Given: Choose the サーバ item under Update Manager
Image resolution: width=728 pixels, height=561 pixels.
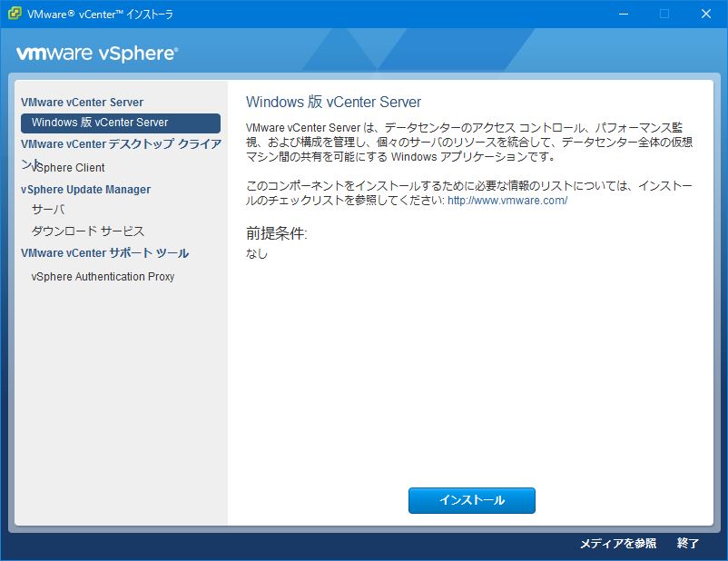Looking at the screenshot, I should tap(48, 210).
